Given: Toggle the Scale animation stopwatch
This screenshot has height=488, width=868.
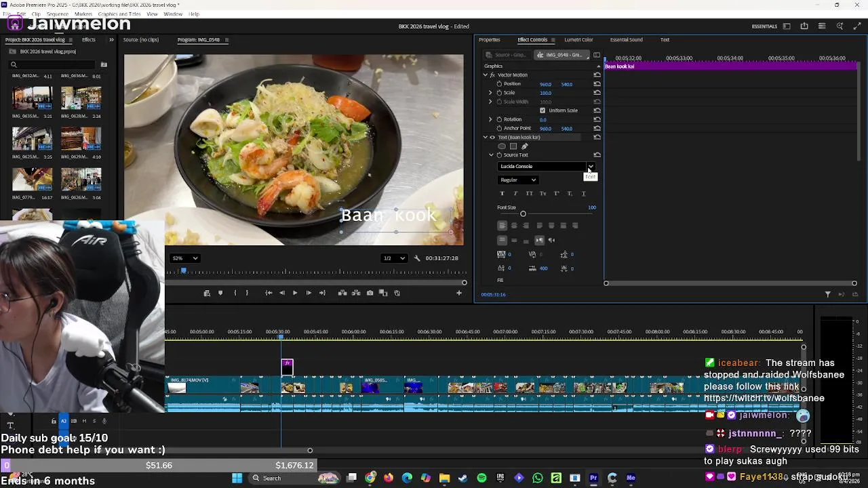Looking at the screenshot, I should [x=499, y=93].
